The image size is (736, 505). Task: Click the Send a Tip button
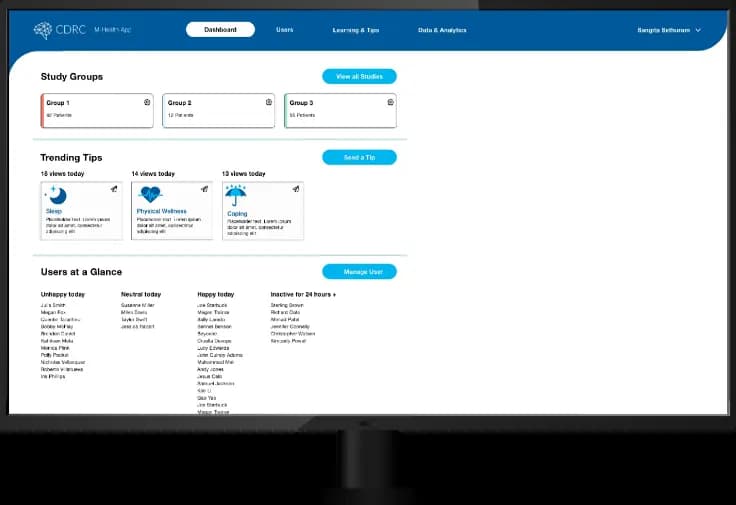pos(359,157)
